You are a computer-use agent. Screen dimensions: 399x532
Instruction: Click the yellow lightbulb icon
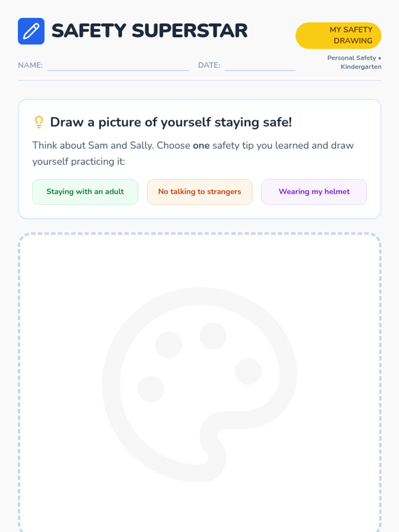(x=39, y=122)
